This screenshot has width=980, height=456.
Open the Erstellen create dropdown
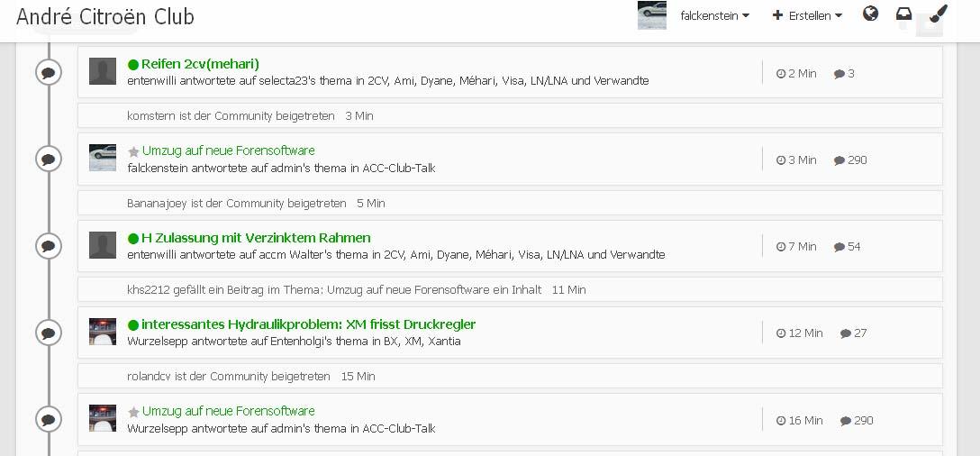pyautogui.click(x=807, y=15)
